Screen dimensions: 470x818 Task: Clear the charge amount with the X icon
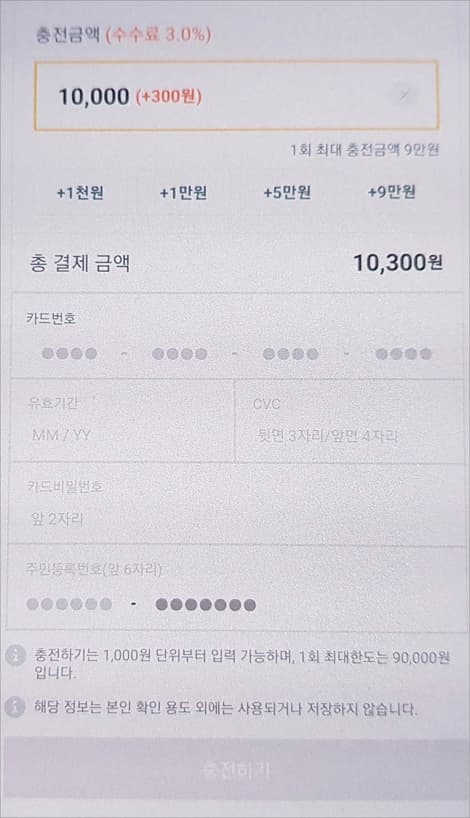[404, 95]
